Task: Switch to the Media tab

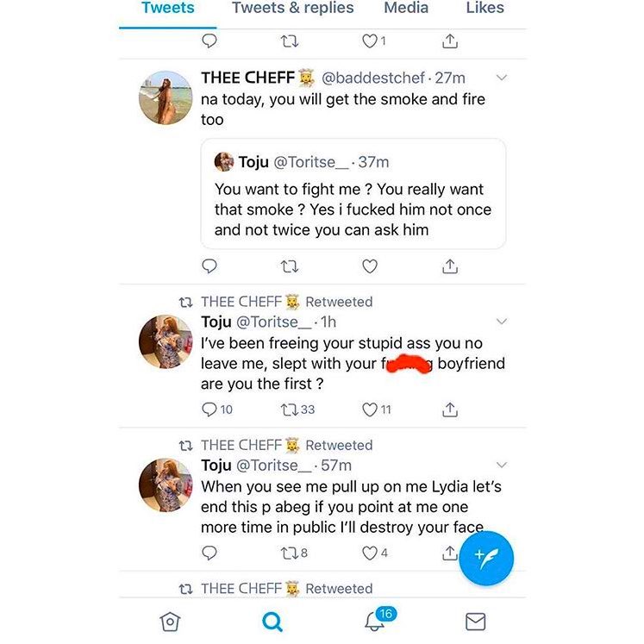Action: coord(406,9)
